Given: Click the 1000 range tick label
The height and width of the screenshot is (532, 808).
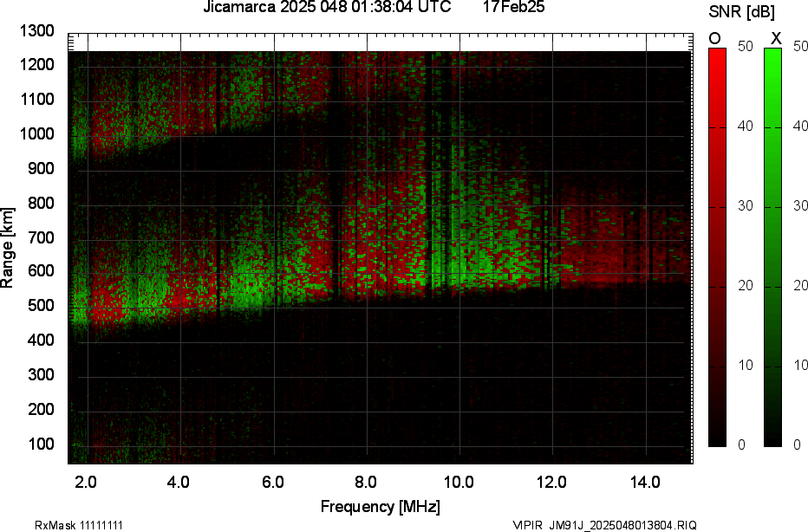Looking at the screenshot, I should [x=36, y=134].
